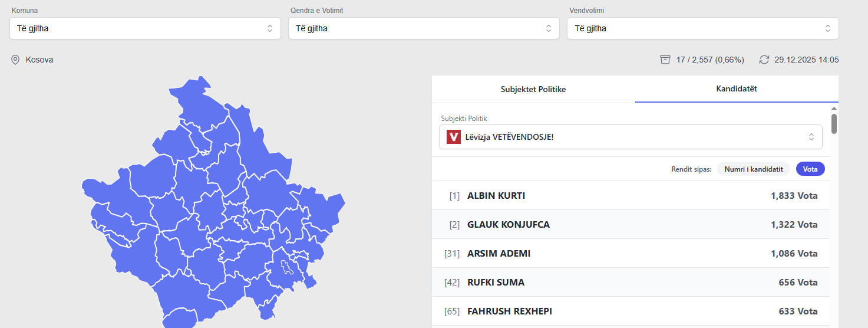
Task: Click the location pin icon beside Kosova
Action: coord(15,60)
